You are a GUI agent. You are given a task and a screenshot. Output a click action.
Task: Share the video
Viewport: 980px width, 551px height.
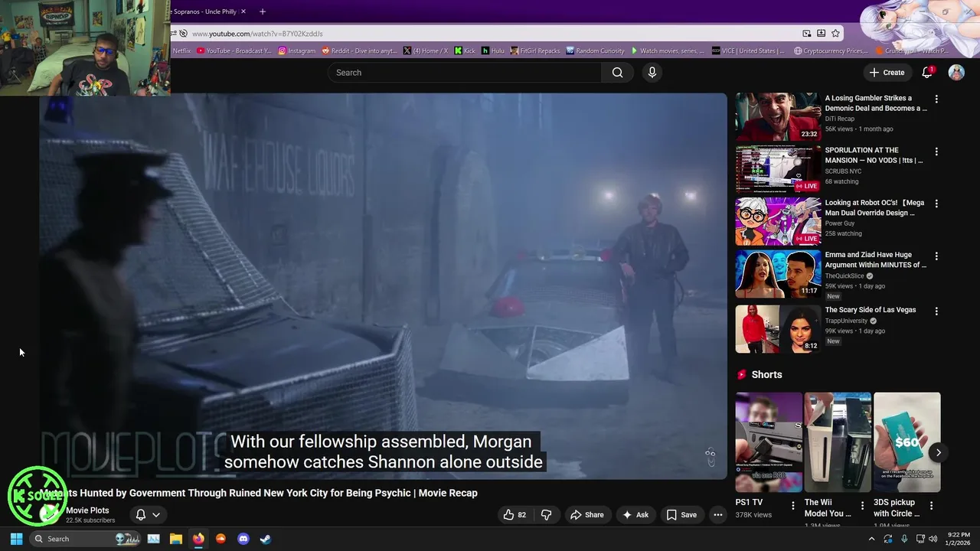tap(587, 515)
